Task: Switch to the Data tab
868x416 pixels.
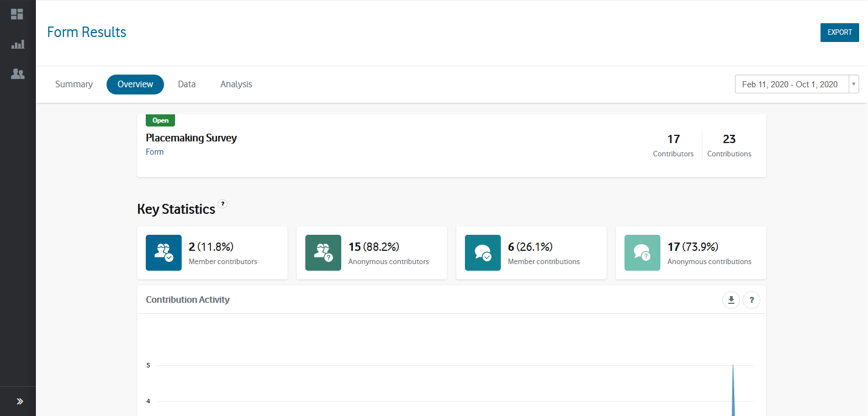Action: coord(187,85)
